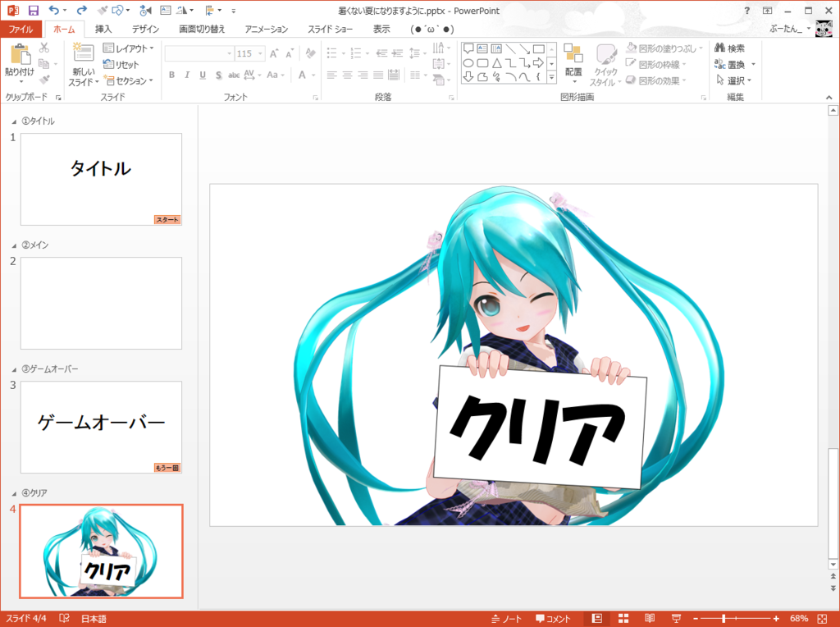840x627 pixels.
Task: Open the Section (セクション) dropdown
Action: click(128, 80)
